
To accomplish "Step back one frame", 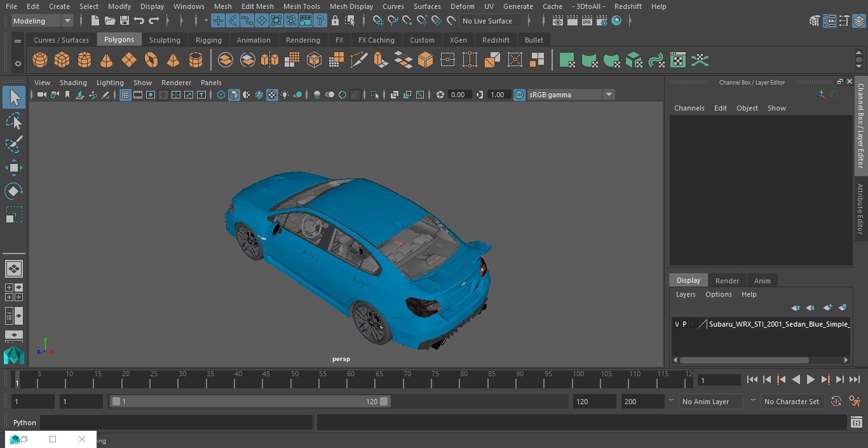I will [767, 379].
